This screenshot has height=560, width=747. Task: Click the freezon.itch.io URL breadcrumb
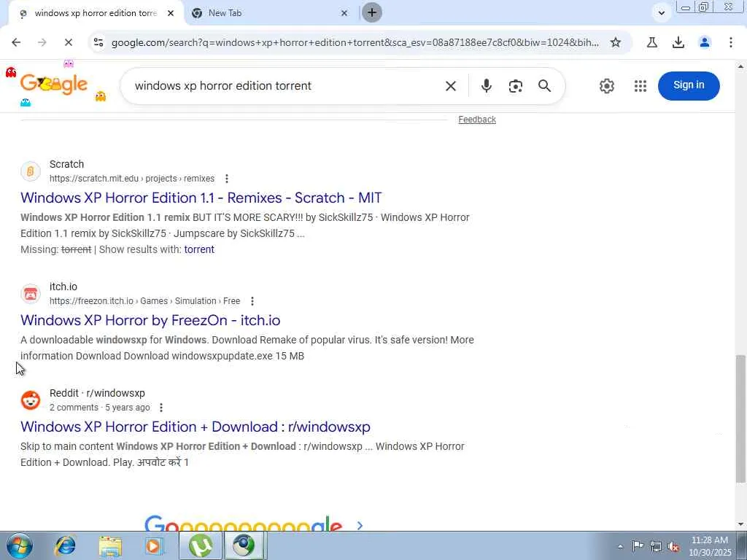point(145,301)
